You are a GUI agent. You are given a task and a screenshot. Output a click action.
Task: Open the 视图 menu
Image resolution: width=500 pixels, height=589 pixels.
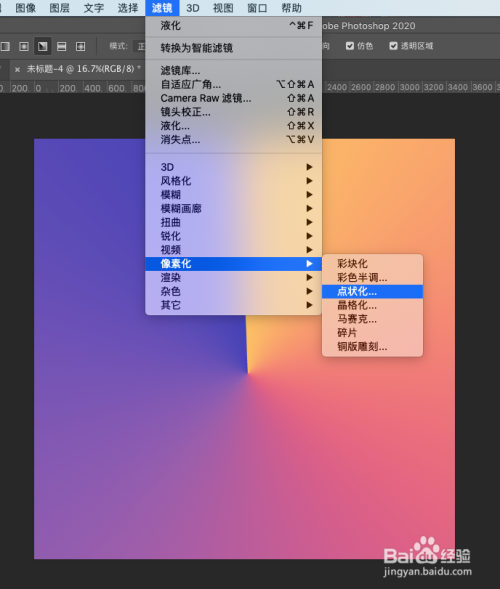tap(223, 8)
